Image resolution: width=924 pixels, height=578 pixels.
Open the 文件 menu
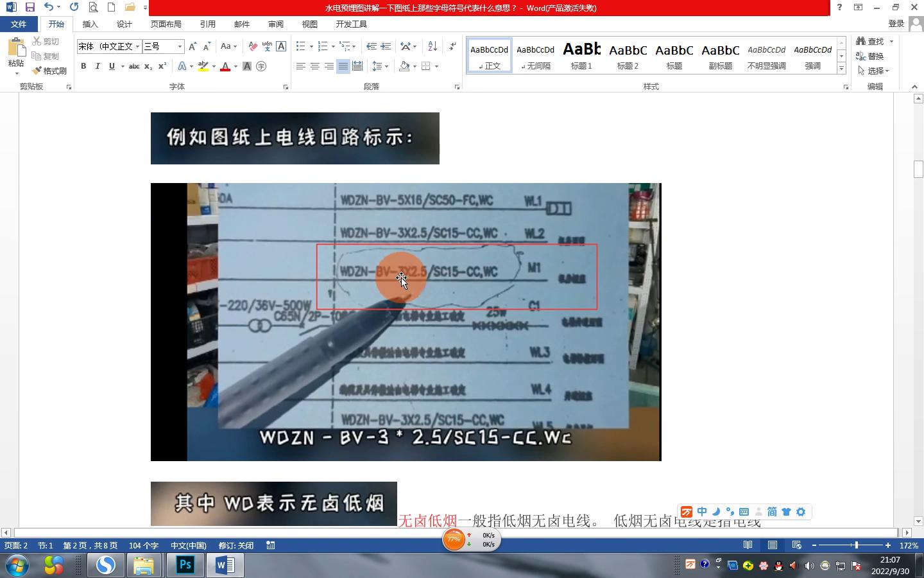tap(18, 24)
